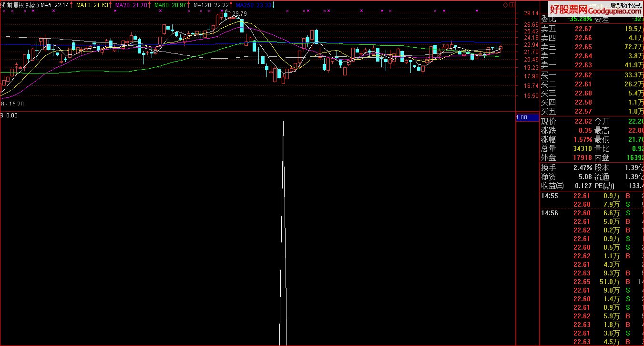This screenshot has height=346, width=644.
Task: Click the 22.94 price axis label
Action: (531, 45)
